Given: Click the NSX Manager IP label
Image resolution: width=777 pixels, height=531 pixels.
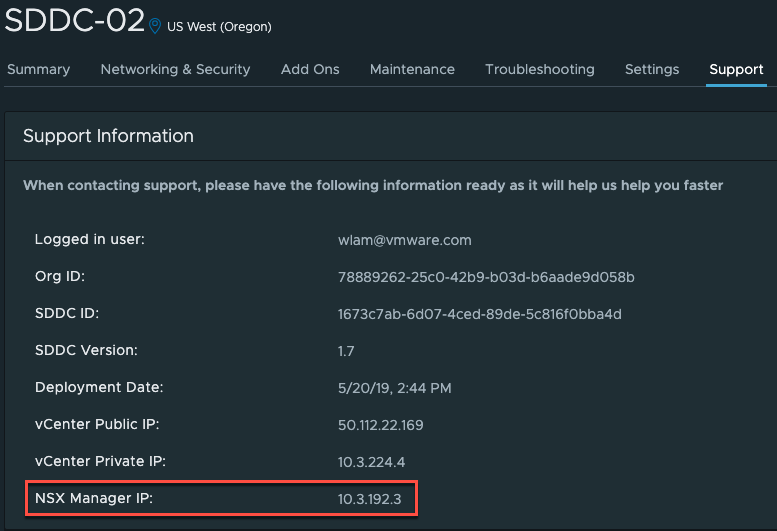Looking at the screenshot, I should point(94,498).
